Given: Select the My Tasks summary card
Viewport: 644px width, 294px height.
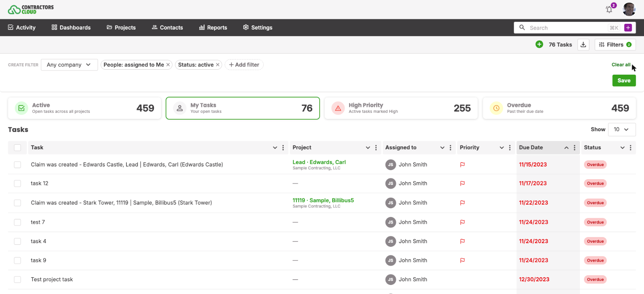Looking at the screenshot, I should (243, 108).
